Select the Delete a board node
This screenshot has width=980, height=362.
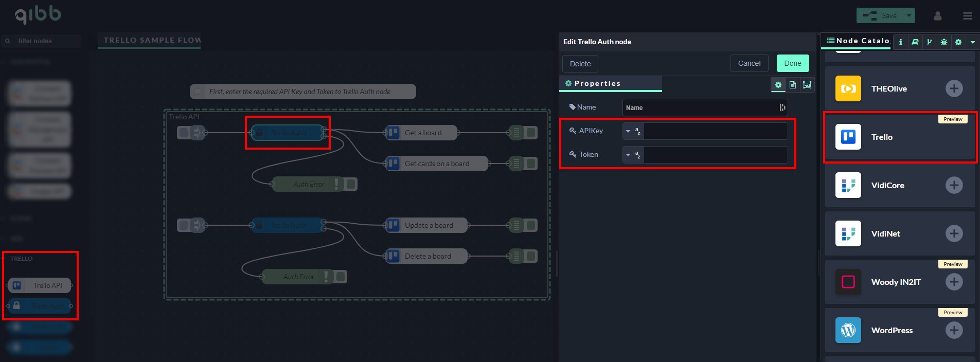click(426, 256)
